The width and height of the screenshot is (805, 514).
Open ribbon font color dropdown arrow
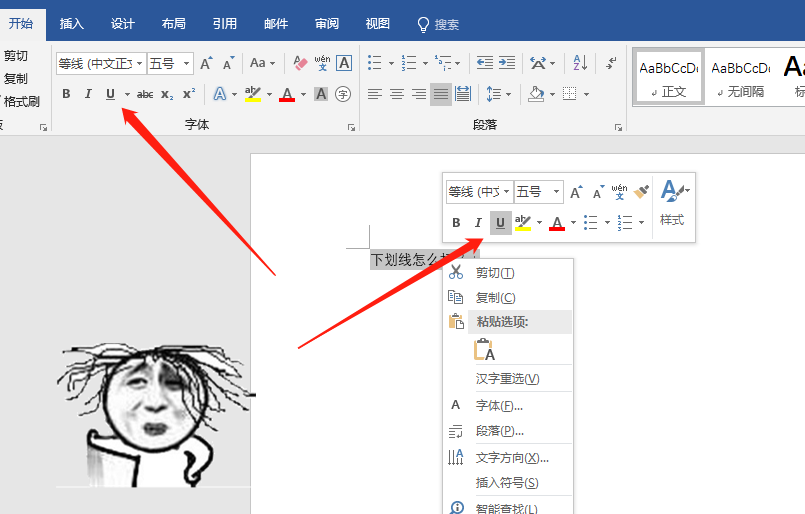coord(303,94)
